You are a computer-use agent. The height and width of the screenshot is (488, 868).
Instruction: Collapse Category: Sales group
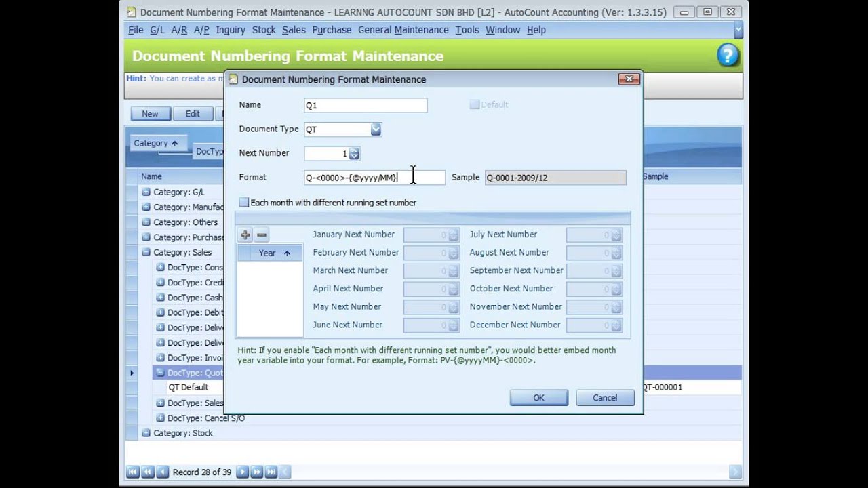point(146,252)
